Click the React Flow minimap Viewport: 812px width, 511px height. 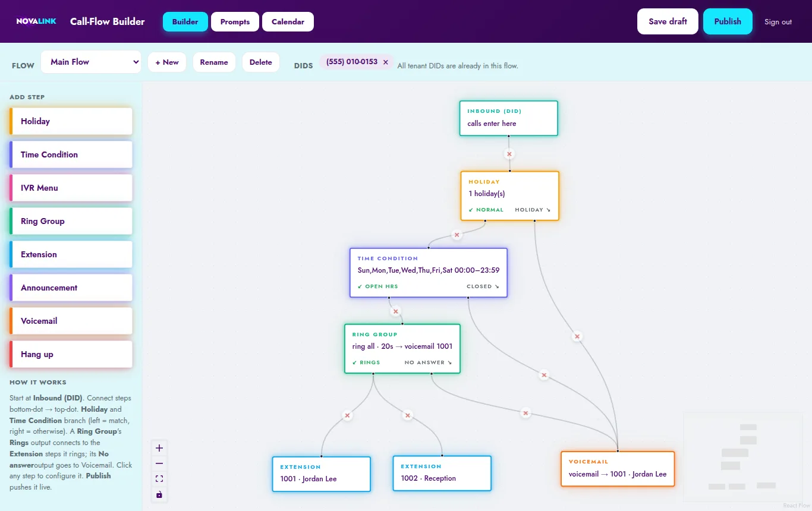coord(743,457)
